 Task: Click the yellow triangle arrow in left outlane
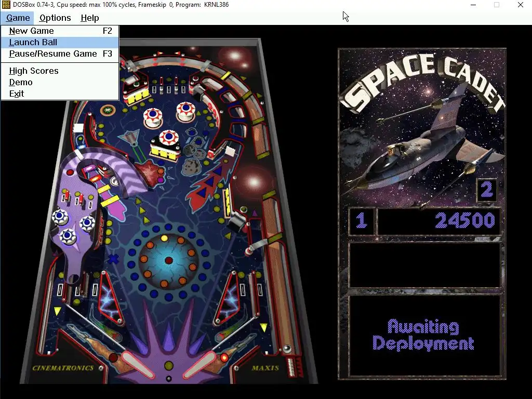(58, 311)
